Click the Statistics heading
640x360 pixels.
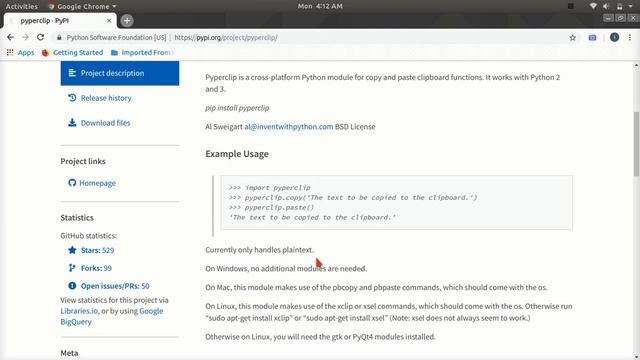click(77, 218)
